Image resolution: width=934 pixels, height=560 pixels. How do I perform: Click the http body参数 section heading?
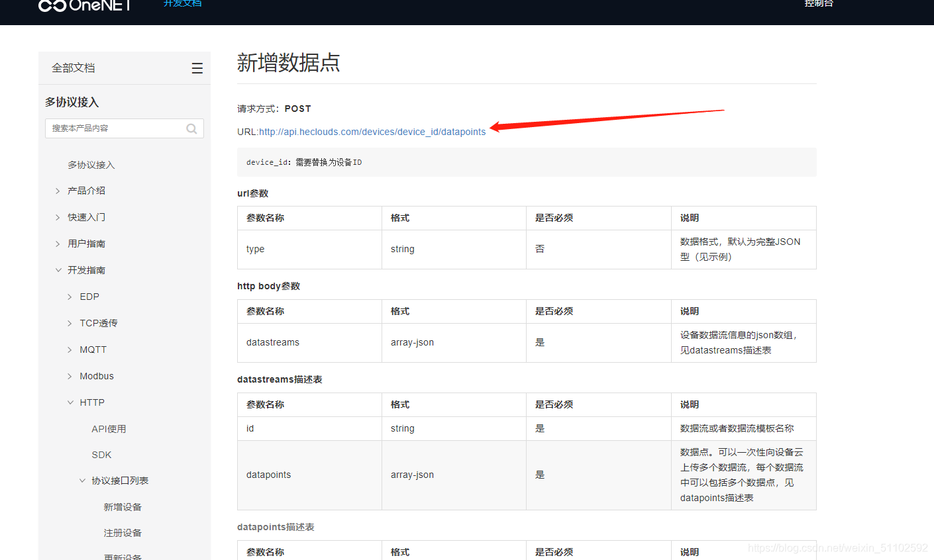point(269,286)
